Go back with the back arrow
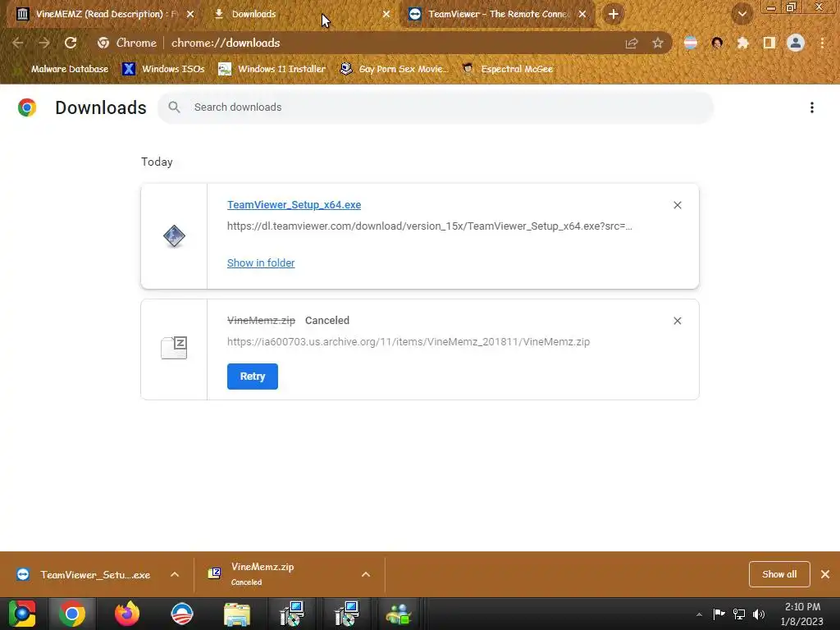Screen dimensions: 840x630 click(18, 43)
